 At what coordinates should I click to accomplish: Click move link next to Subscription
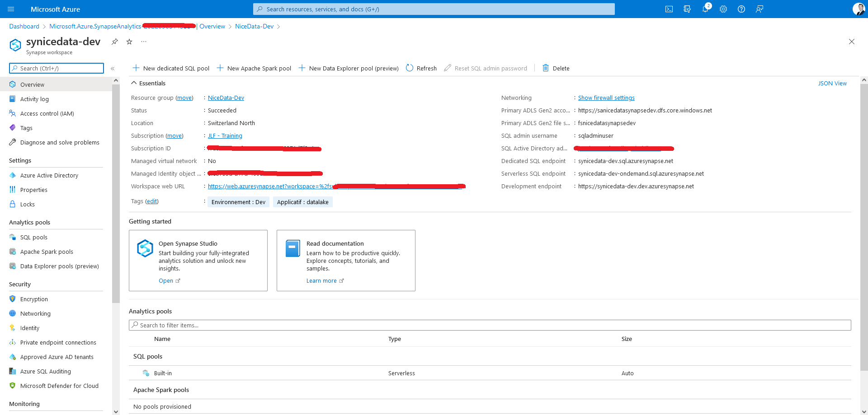[x=174, y=136]
